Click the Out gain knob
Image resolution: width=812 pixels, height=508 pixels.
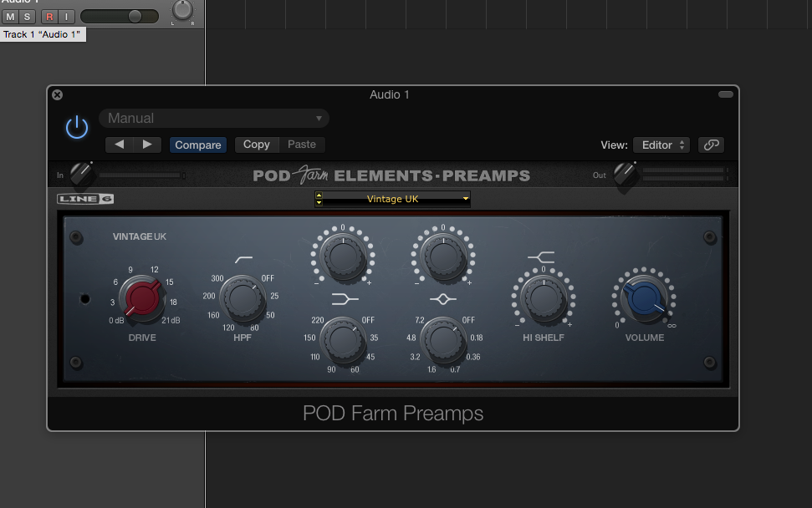click(x=625, y=175)
